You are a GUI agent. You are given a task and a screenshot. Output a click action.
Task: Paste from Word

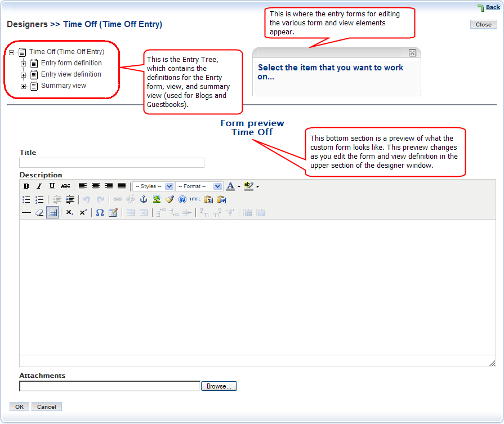(x=221, y=200)
